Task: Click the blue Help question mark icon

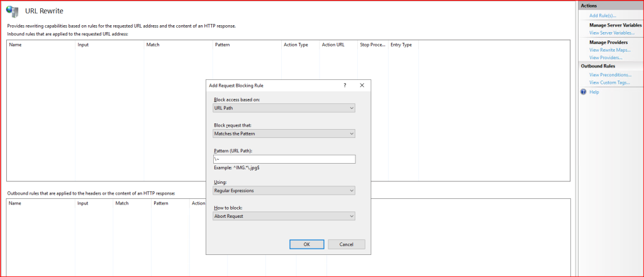Action: point(583,92)
